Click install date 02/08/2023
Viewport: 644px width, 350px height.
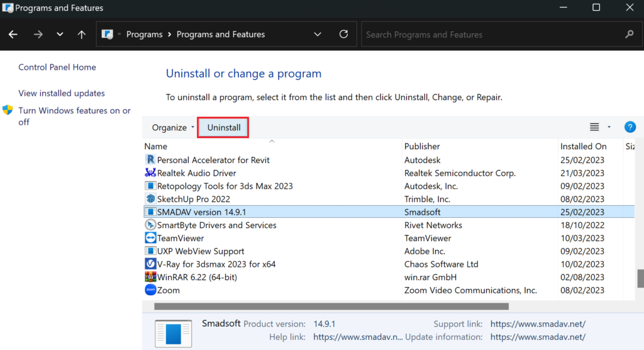pyautogui.click(x=582, y=277)
